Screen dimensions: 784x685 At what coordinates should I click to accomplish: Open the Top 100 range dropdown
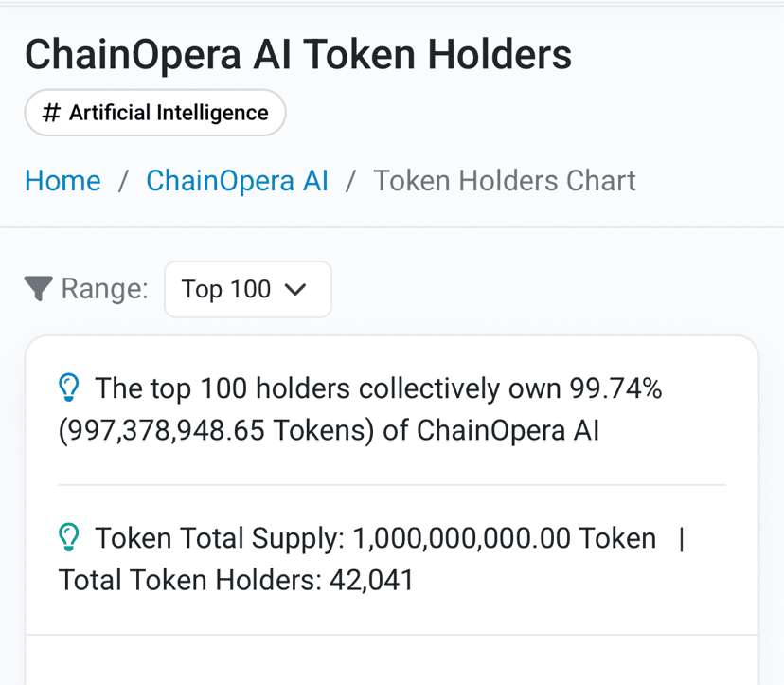pyautogui.click(x=248, y=289)
